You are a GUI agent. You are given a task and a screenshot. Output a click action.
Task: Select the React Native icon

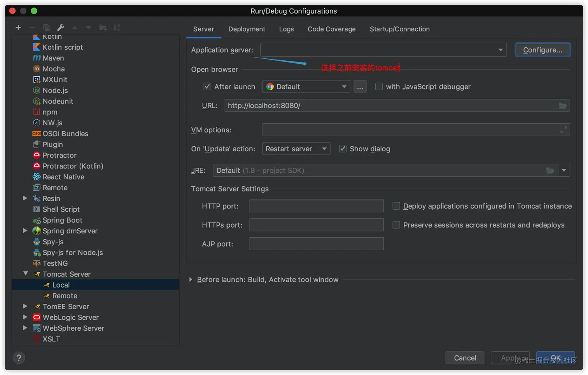pyautogui.click(x=37, y=177)
